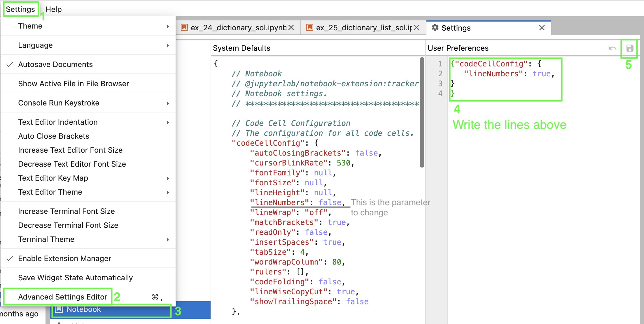Click the Code Cell Configuration comment line
The image size is (644, 324).
pyautogui.click(x=291, y=123)
